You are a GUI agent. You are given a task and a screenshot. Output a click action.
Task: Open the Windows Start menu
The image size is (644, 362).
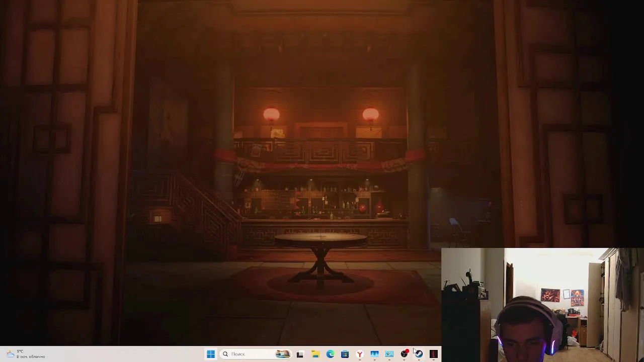(211, 354)
